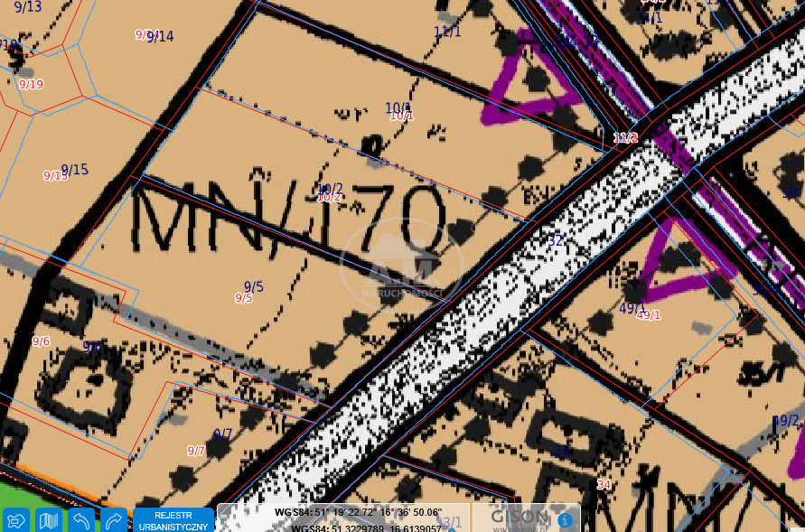The height and width of the screenshot is (532, 805).
Task: Click parcel 9/5 label
Action: click(x=254, y=287)
